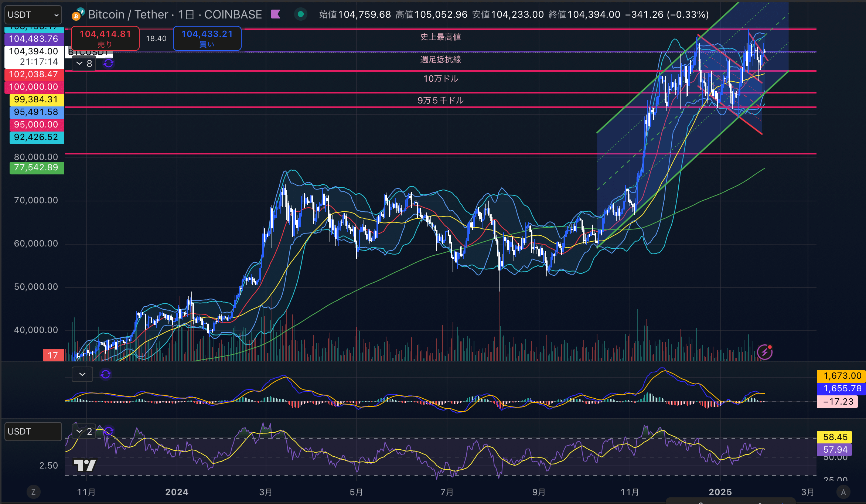Click the red 17 label on the price scale
This screenshot has height=504, width=866.
(x=53, y=355)
